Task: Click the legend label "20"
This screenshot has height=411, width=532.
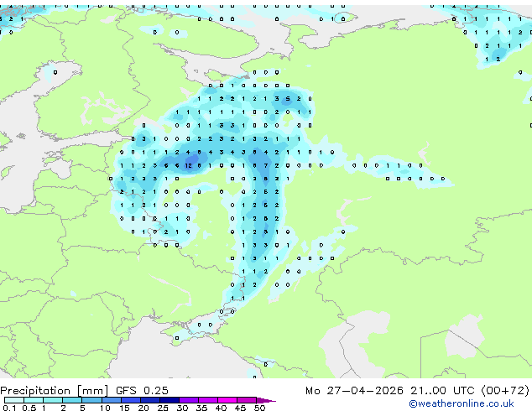Action: tap(143, 408)
